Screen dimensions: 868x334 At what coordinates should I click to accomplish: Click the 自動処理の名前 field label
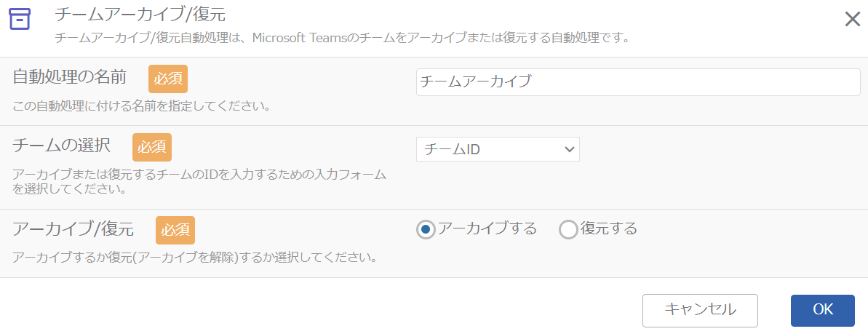pyautogui.click(x=69, y=78)
